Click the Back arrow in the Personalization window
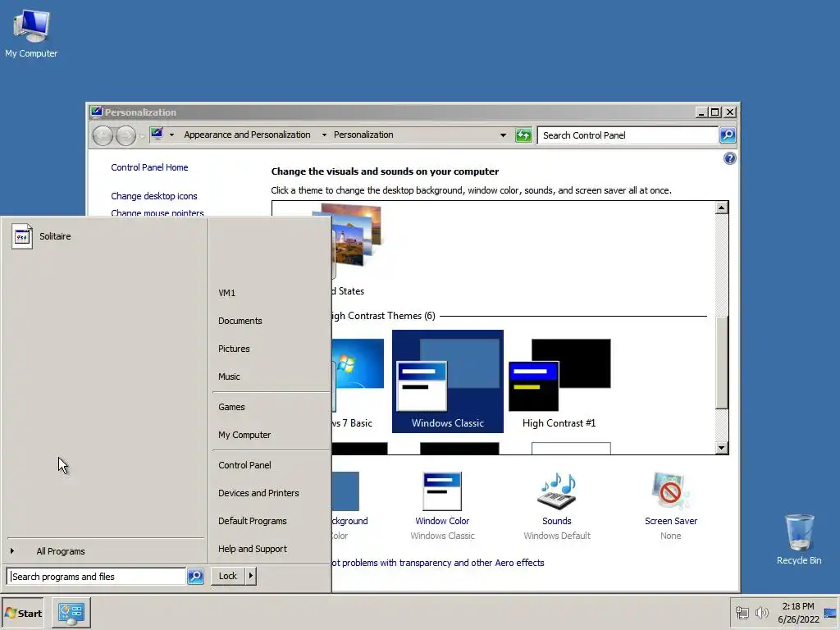 (x=103, y=135)
